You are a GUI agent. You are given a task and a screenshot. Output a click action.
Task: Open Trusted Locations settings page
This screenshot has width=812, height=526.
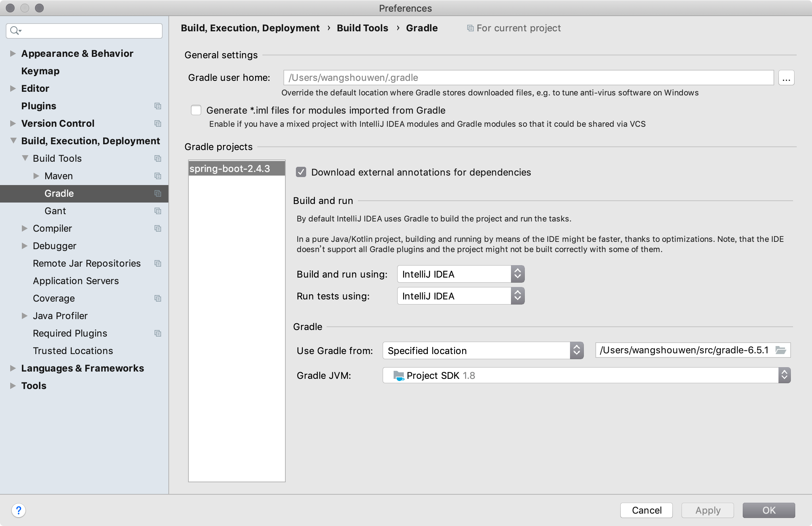(x=73, y=351)
